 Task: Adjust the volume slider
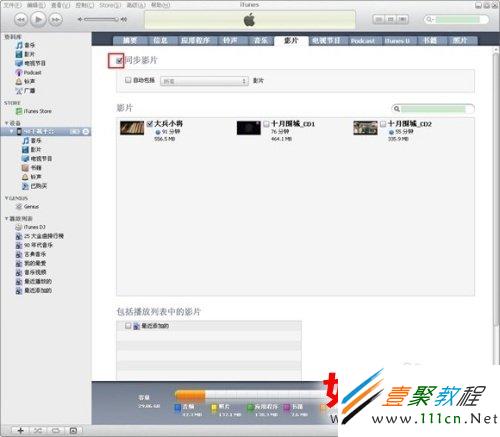(x=102, y=19)
